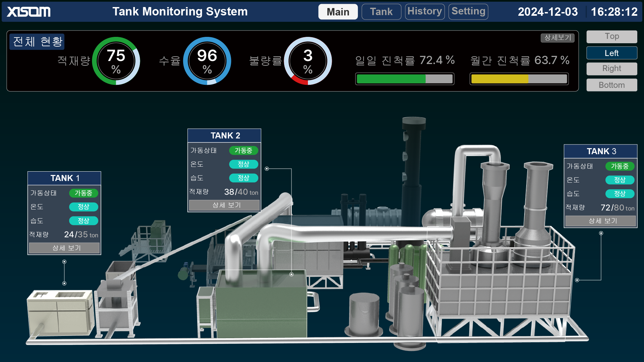
Task: Switch to the Tank tab
Action: point(381,11)
